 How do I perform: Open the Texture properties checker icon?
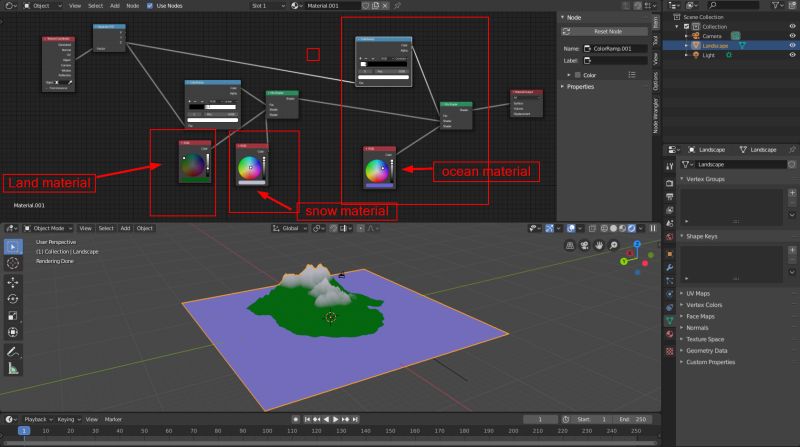670,351
